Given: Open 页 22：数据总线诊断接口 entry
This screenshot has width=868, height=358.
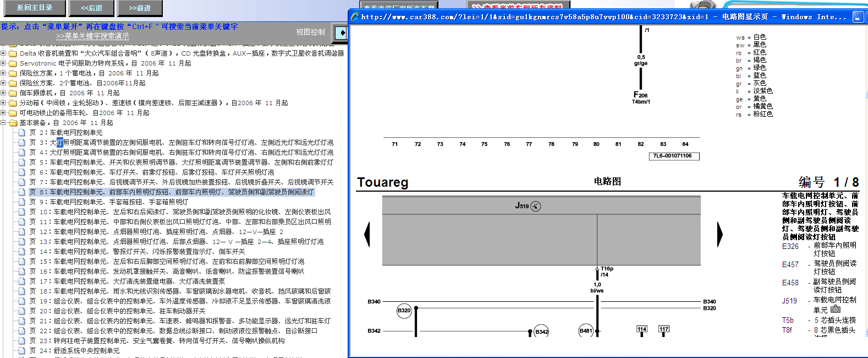Looking at the screenshot, I should [173, 331].
